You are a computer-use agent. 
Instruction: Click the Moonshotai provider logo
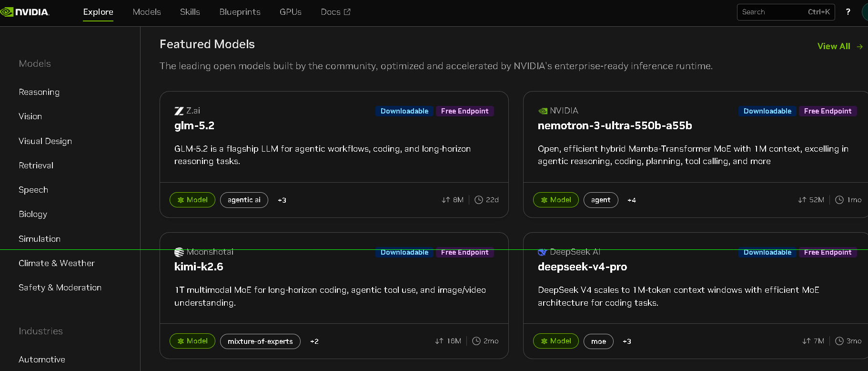point(179,252)
